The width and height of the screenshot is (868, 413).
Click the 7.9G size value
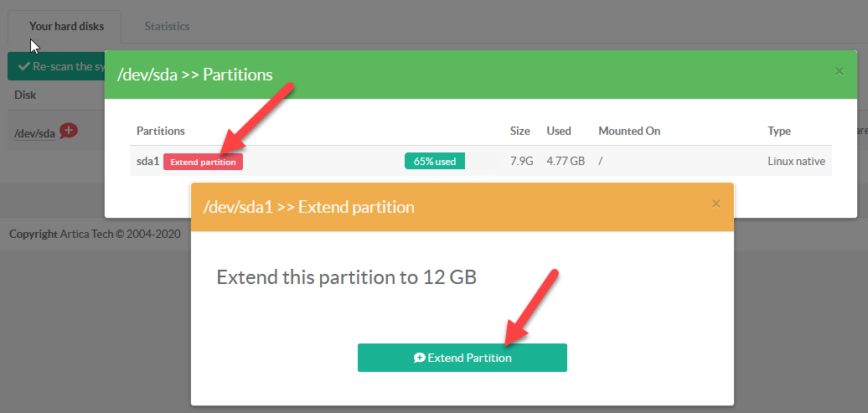point(521,161)
